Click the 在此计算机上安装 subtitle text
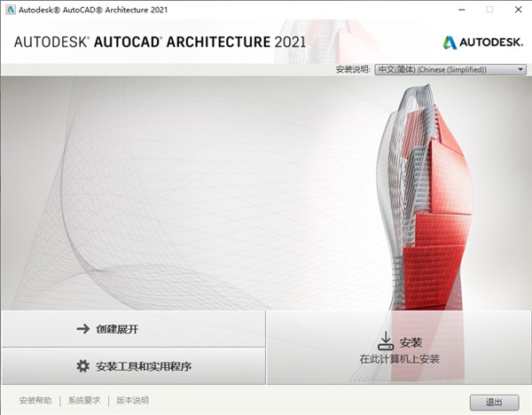This screenshot has height=415, width=532. pyautogui.click(x=399, y=359)
